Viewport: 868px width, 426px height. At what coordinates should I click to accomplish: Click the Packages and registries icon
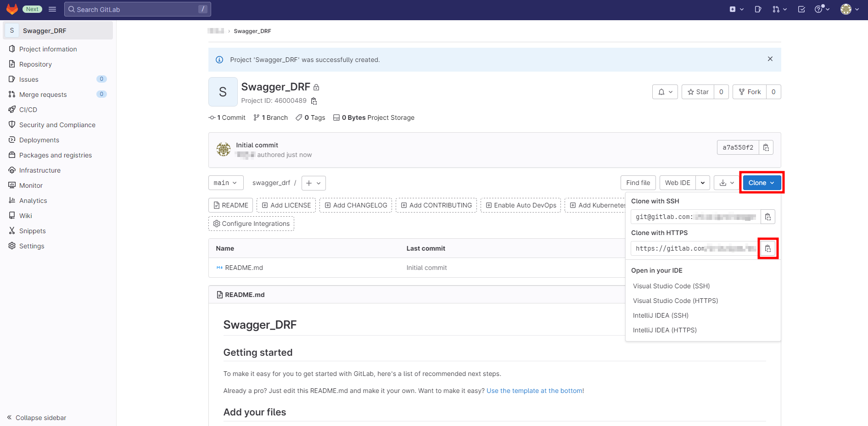(x=12, y=155)
